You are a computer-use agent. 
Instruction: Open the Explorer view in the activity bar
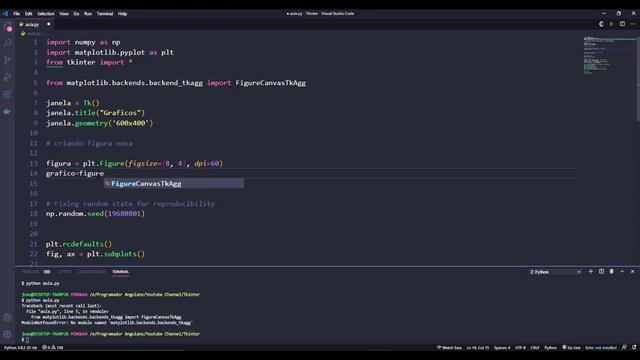[x=8, y=27]
